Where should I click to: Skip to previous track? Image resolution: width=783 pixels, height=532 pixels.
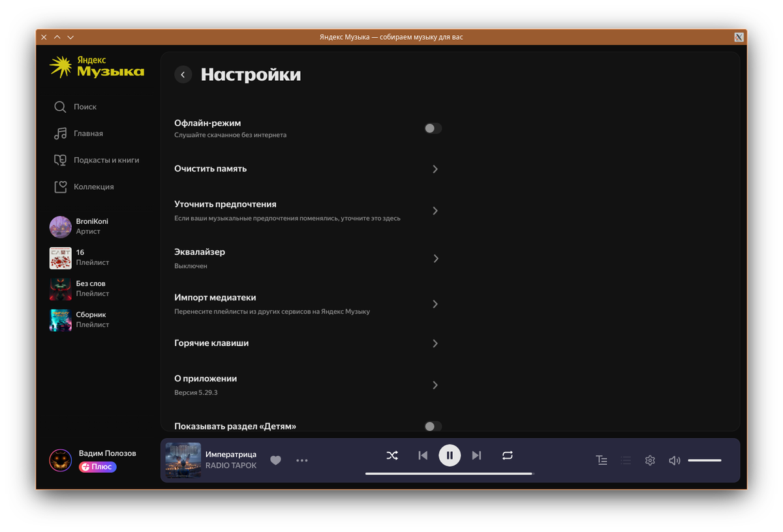click(x=423, y=456)
